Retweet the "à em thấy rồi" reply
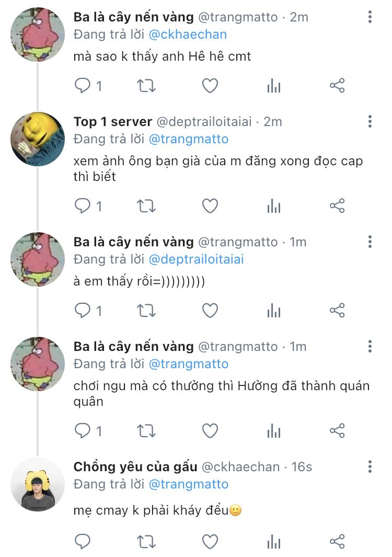Viewport: 392px width, 557px height. (x=146, y=311)
